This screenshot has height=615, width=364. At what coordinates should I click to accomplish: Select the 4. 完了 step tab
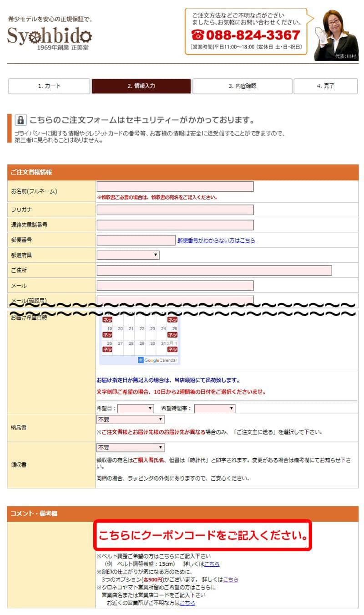(x=326, y=86)
